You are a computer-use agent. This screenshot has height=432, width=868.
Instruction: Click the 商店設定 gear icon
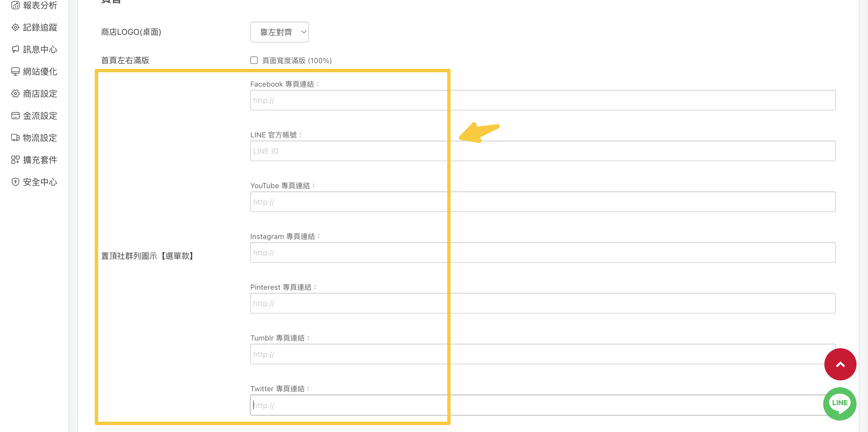pyautogui.click(x=15, y=94)
